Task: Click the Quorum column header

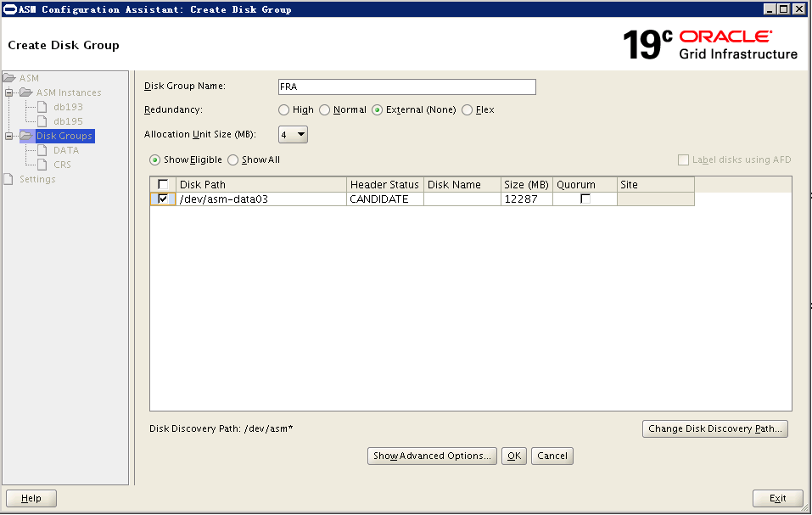Action: point(585,185)
